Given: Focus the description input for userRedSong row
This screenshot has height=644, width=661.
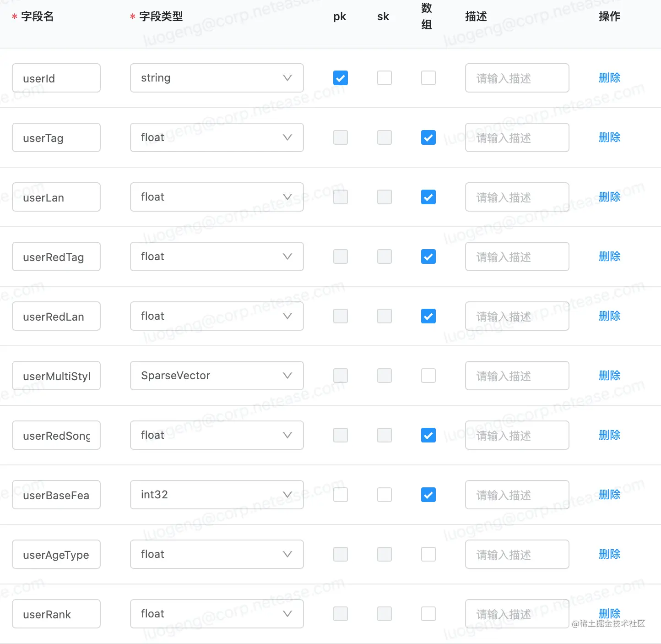Looking at the screenshot, I should pyautogui.click(x=517, y=435).
